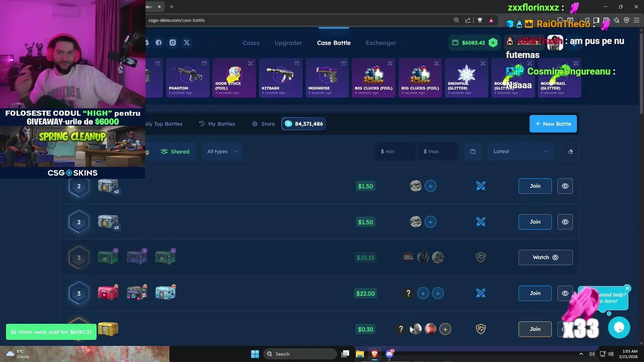The width and height of the screenshot is (644, 362).
Task: Open the weather widget showing 6°C Cloudy
Action: (x=18, y=354)
